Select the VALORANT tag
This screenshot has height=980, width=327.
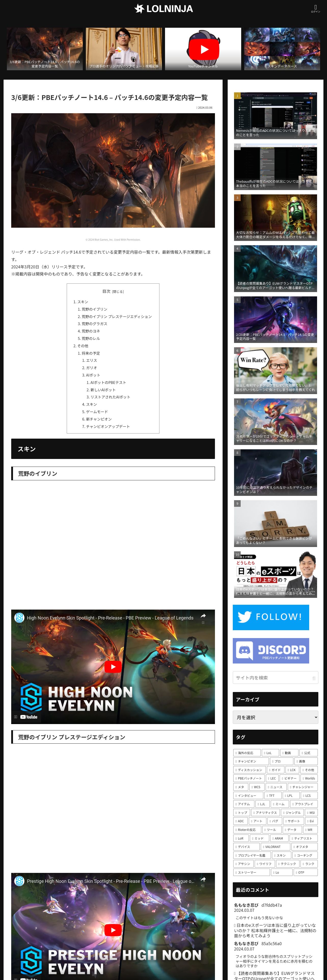[x=276, y=847]
